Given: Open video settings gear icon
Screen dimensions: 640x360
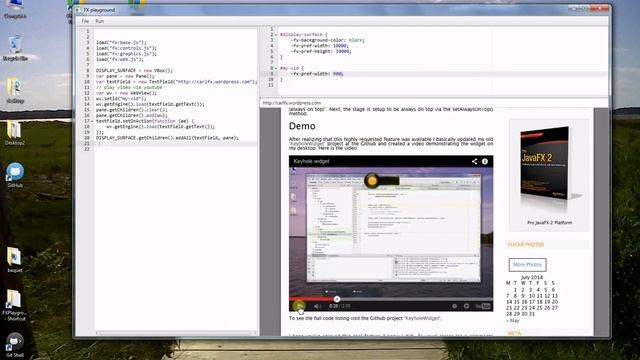Looking at the screenshot, I should pos(466,306).
